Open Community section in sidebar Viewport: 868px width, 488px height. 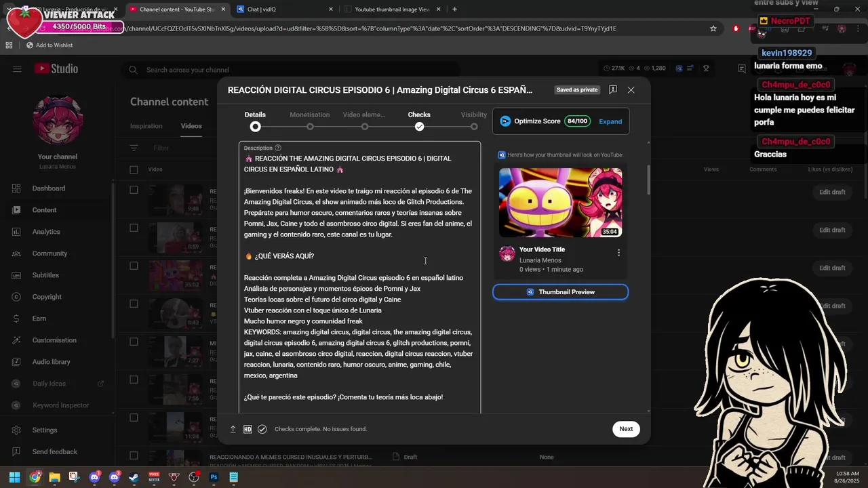coord(50,253)
